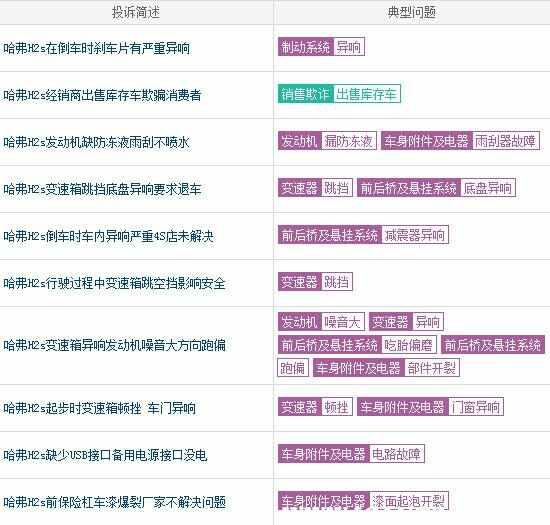Open complaint 哈弗H2s前保险杠车漆爆裂厂家不解决问题
This screenshot has width=550, height=525.
click(x=114, y=502)
